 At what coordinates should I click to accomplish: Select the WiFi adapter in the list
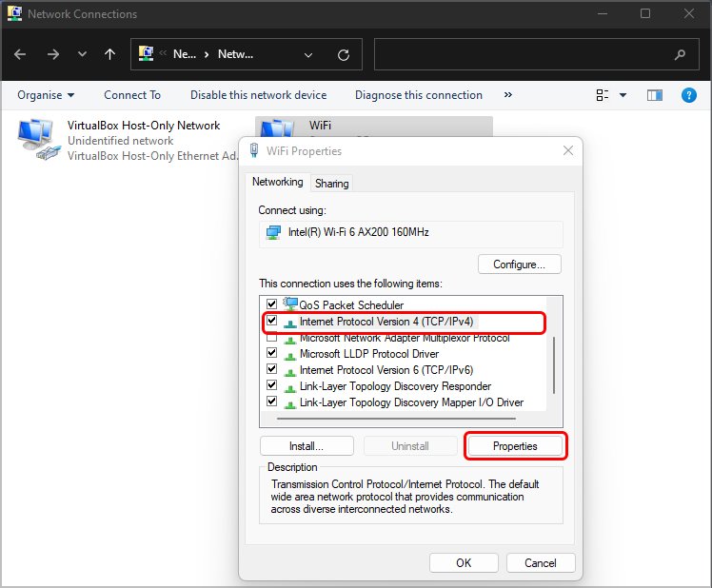click(x=374, y=127)
